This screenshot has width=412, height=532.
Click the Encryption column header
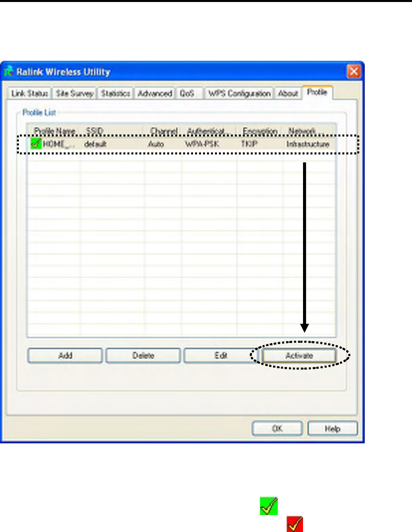pyautogui.click(x=260, y=131)
